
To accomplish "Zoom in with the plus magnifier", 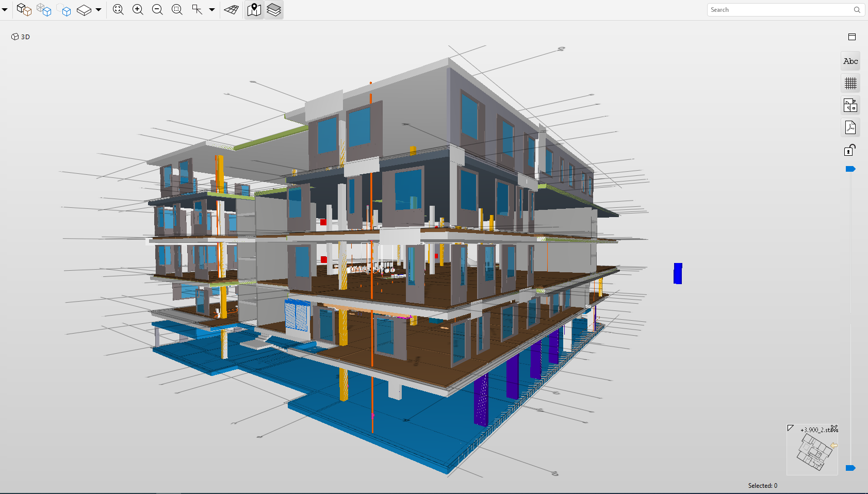I will (x=138, y=10).
